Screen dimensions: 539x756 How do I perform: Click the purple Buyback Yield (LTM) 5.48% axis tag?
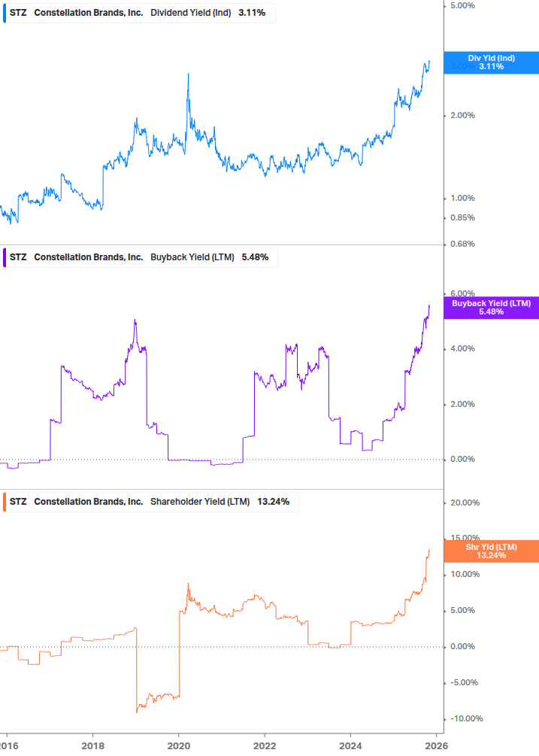click(x=492, y=308)
